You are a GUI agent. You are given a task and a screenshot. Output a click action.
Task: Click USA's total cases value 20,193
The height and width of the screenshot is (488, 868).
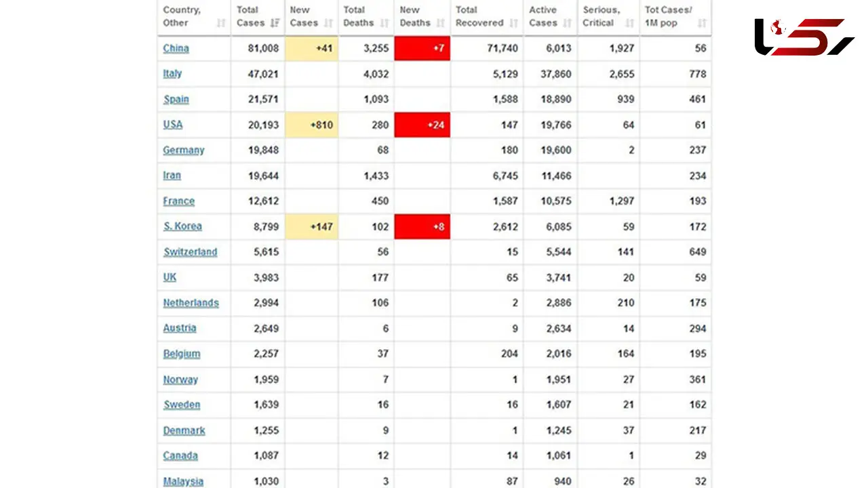(x=264, y=125)
